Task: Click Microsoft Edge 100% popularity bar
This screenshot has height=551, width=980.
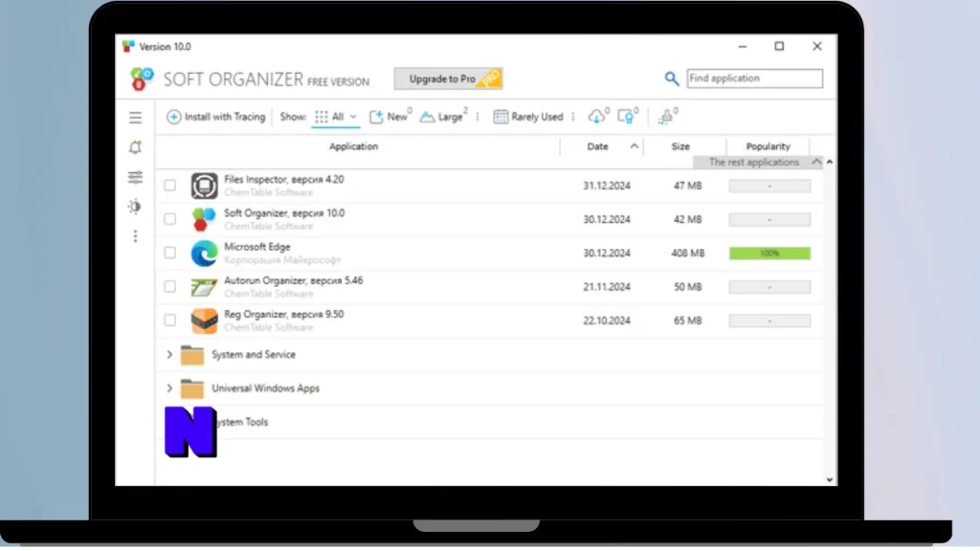Action: [x=769, y=253]
